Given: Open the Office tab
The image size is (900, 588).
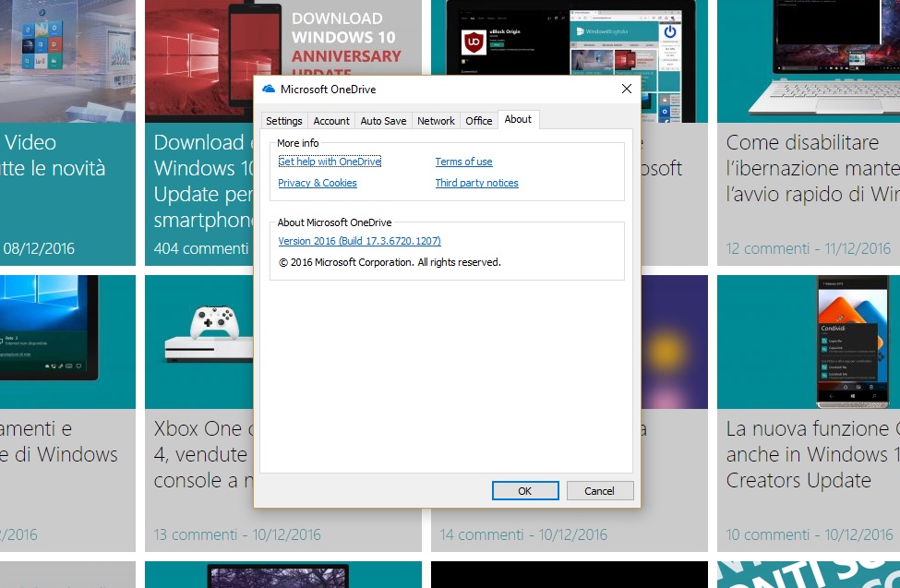Looking at the screenshot, I should click(479, 121).
